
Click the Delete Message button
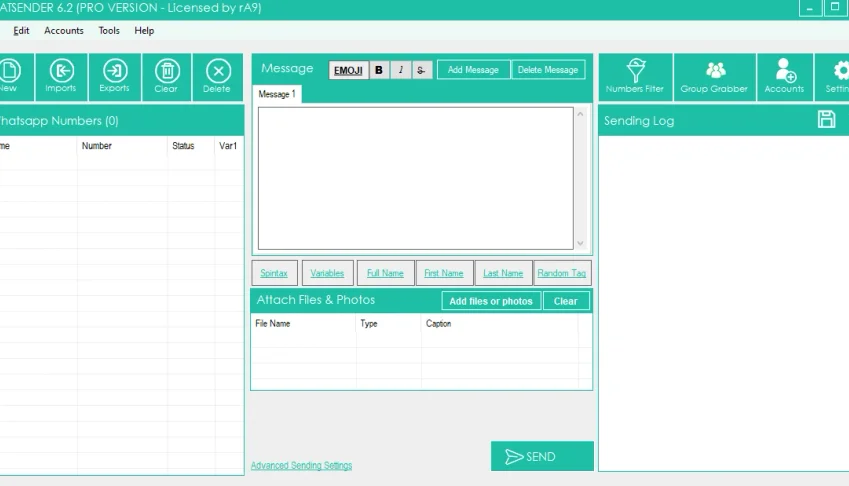coord(548,70)
